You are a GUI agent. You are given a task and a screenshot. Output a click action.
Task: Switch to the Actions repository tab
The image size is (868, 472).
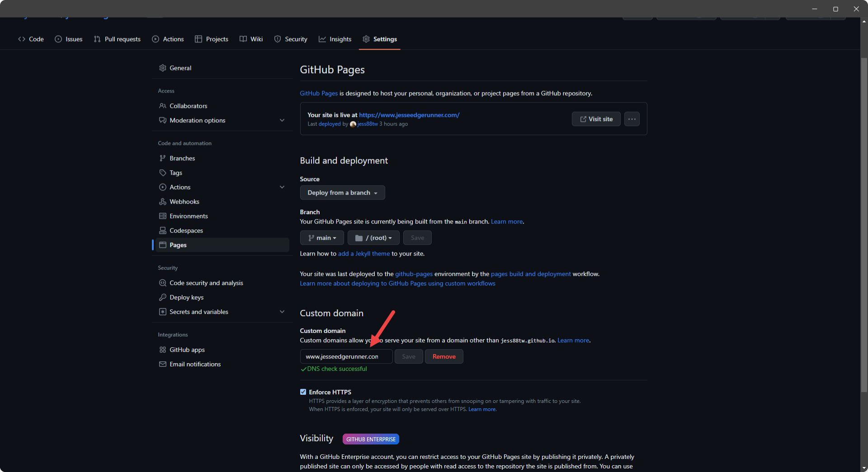pyautogui.click(x=168, y=39)
